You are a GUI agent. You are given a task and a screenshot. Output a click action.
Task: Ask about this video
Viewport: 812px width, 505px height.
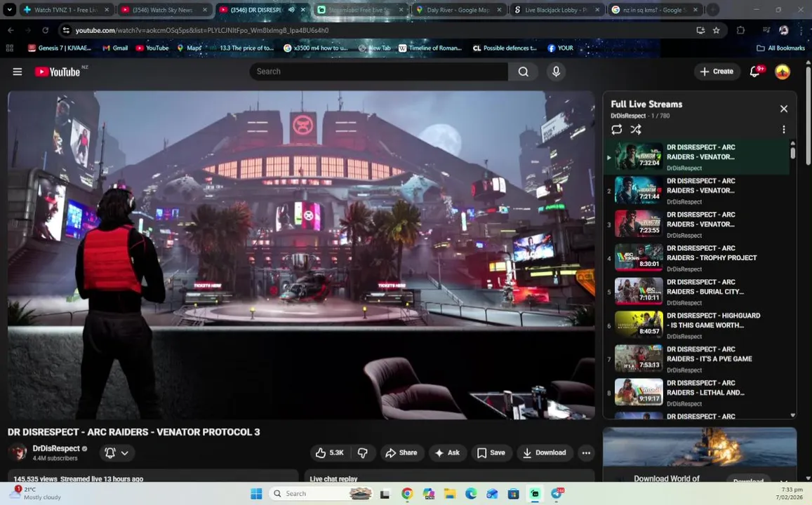click(448, 452)
